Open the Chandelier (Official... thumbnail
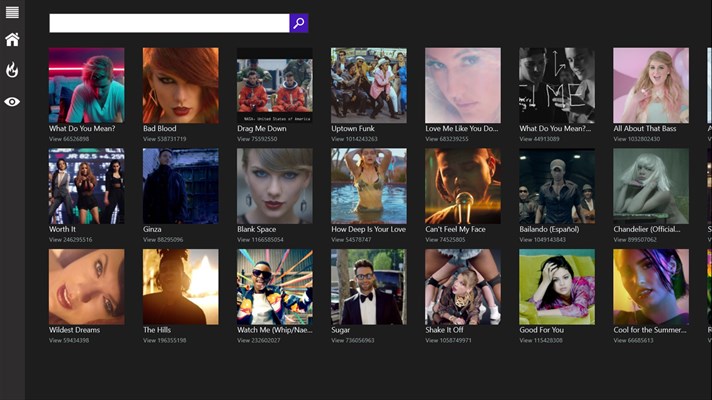 pos(651,186)
